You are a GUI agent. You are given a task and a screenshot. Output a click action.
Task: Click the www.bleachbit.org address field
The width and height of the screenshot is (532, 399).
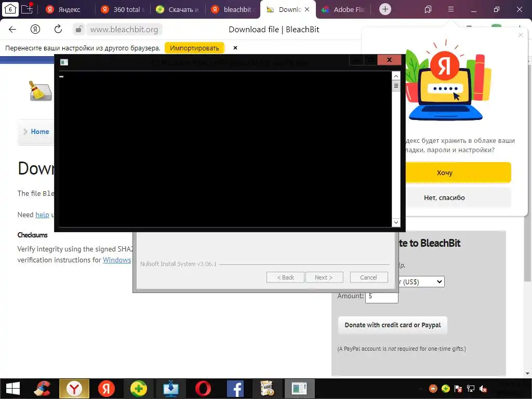(124, 30)
